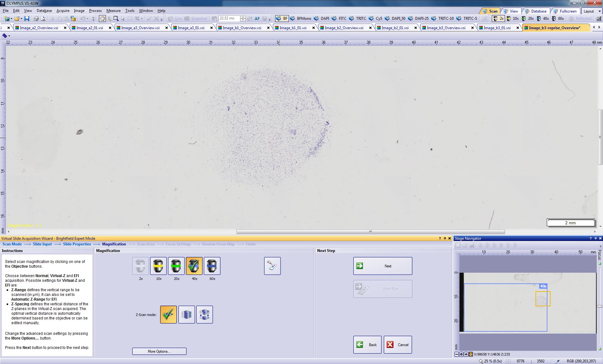Switch to Image_b1_Overview.vsi tab
The height and width of the screenshot is (364, 603).
242,28
